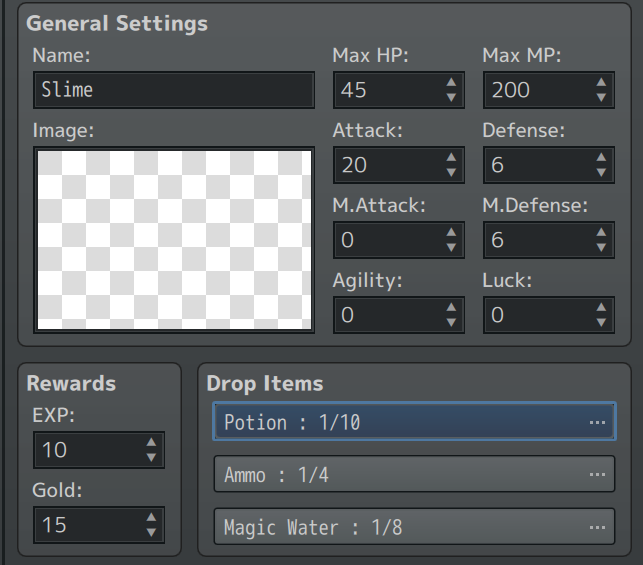Viewport: 643px width, 565px height.
Task: Increase M.Defense with up arrow
Action: point(602,232)
